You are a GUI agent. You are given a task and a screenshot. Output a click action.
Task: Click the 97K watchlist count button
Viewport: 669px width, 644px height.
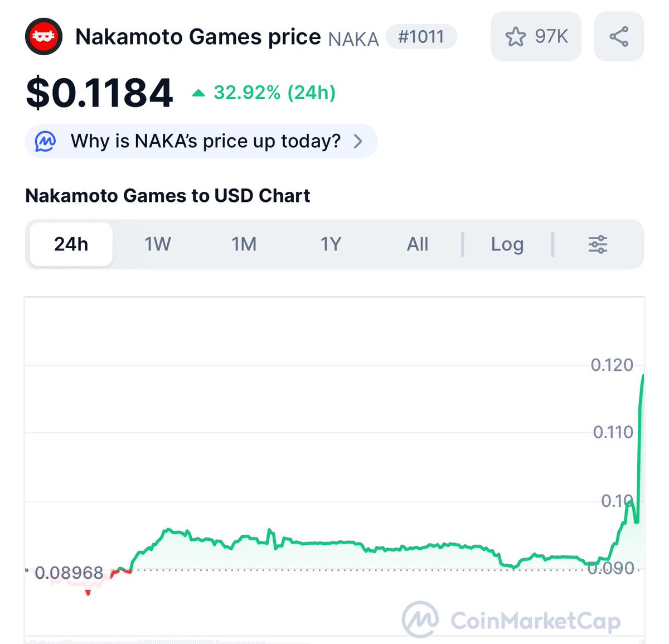(x=536, y=37)
